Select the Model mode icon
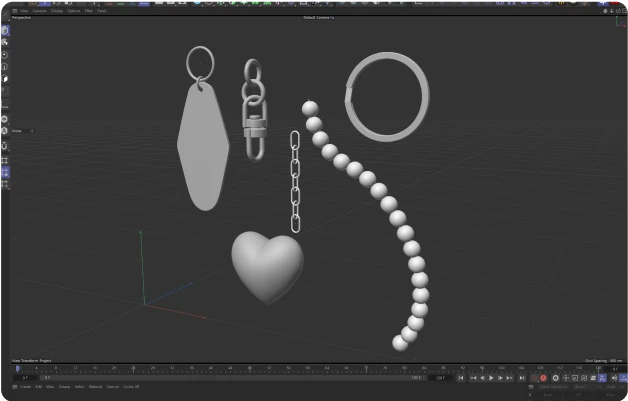 click(x=5, y=30)
